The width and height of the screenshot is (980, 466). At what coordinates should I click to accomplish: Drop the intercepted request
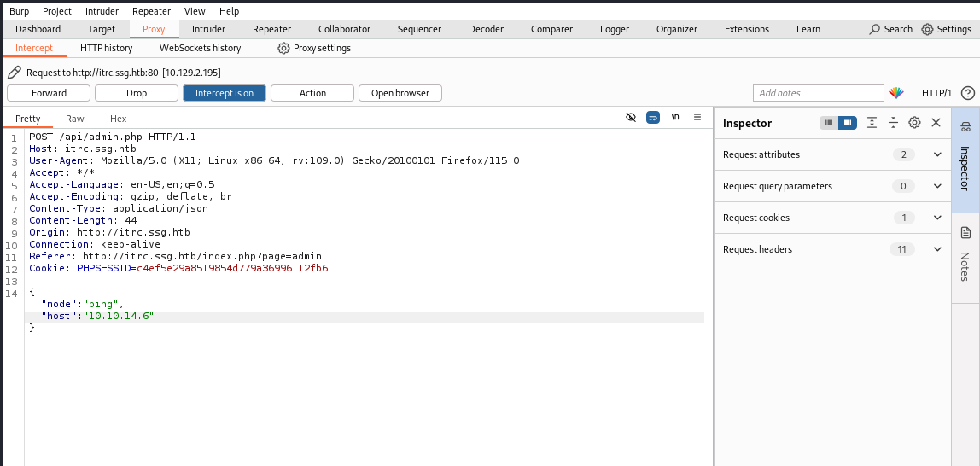pos(137,93)
